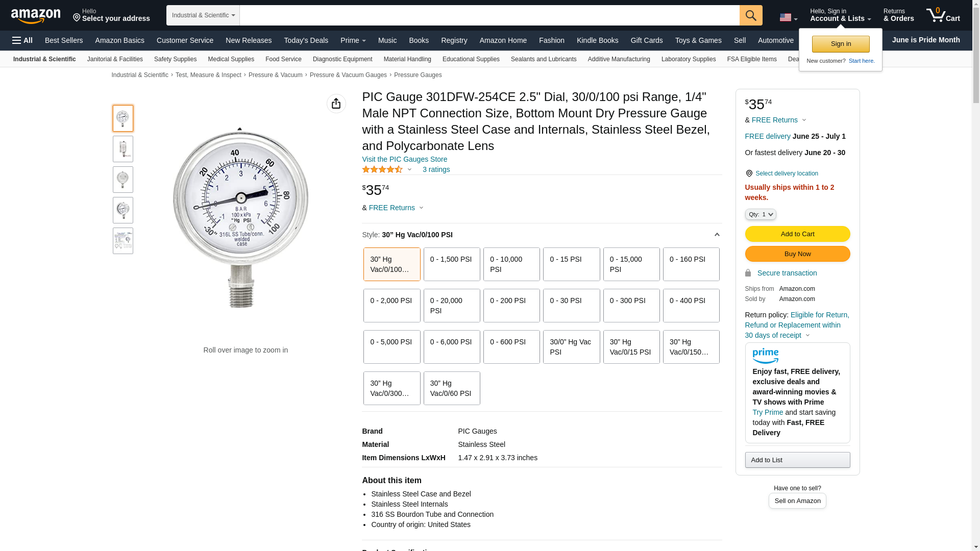Open the All hamburger menu
The height and width of the screenshot is (551, 980).
point(22,40)
